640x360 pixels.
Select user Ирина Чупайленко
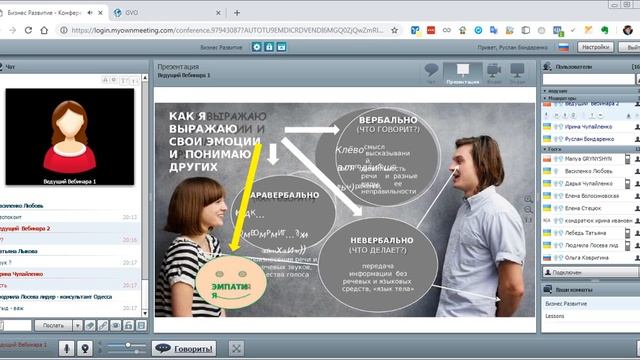[x=589, y=127]
